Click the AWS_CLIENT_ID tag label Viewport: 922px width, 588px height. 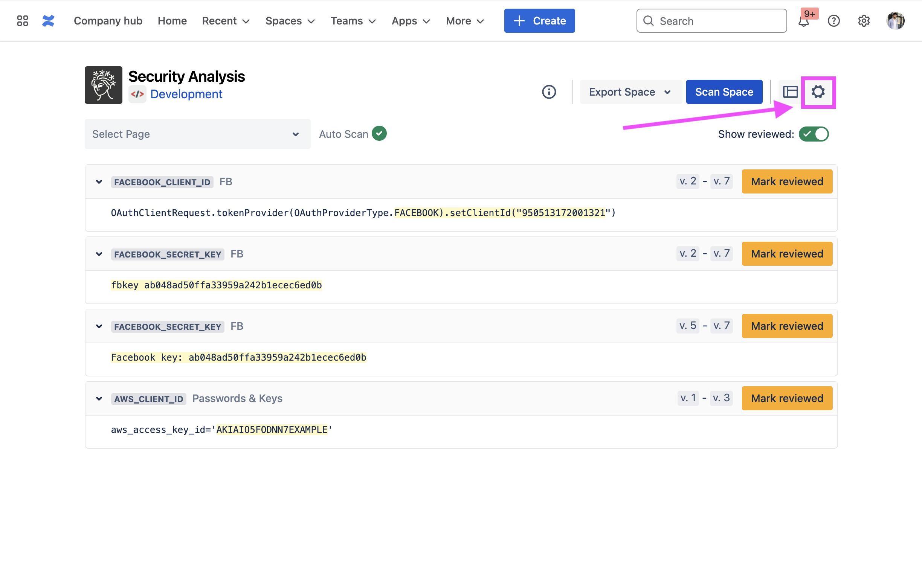click(148, 399)
